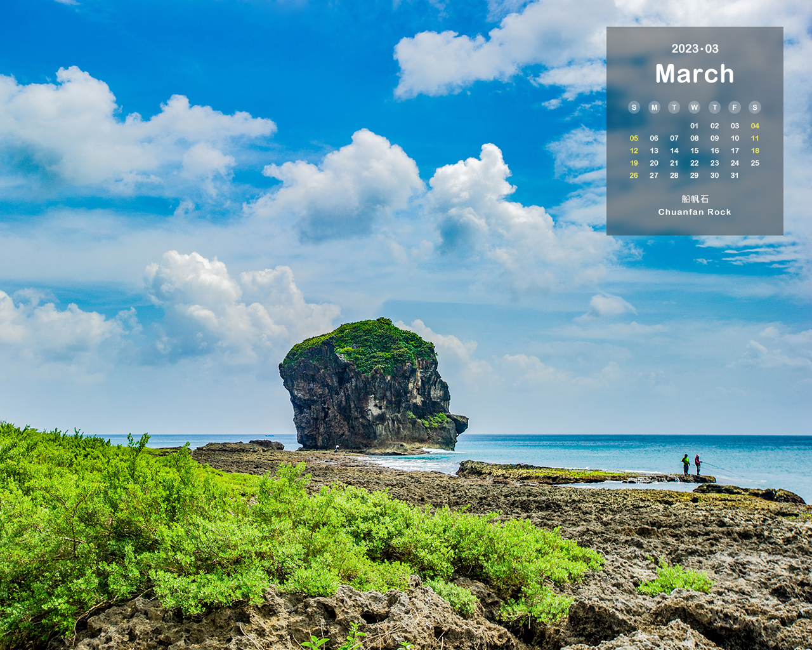Select yellow Sunday date 26

coord(634,175)
